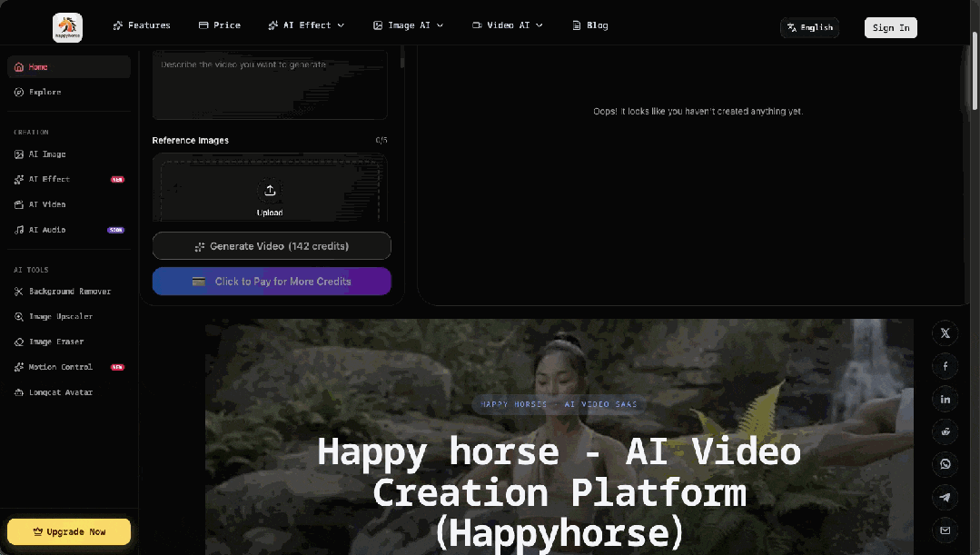The height and width of the screenshot is (555, 980).
Task: Click to Pay for More Credits
Action: (x=272, y=282)
